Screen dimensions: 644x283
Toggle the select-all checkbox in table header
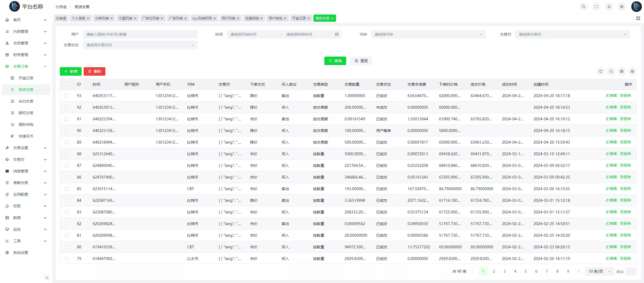[x=66, y=84]
